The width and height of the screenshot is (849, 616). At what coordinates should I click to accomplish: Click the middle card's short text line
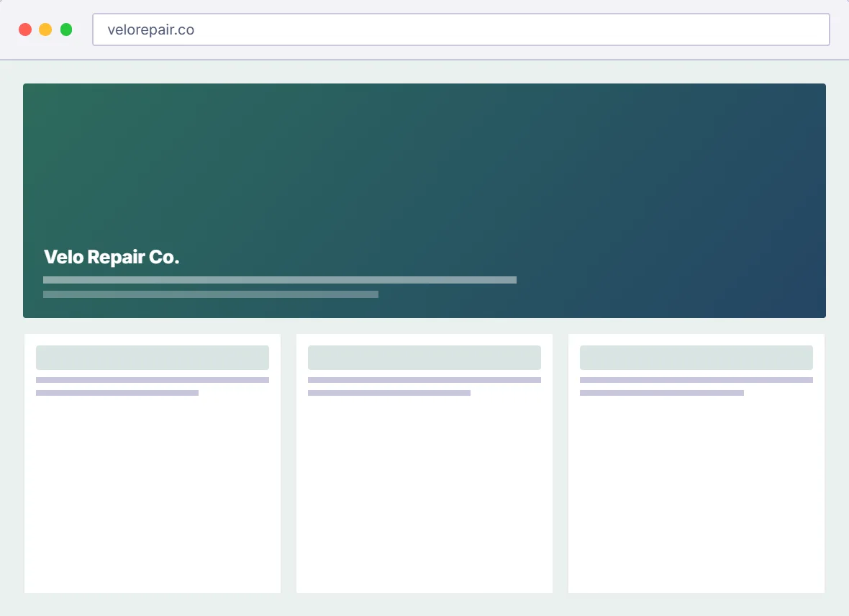pos(389,393)
